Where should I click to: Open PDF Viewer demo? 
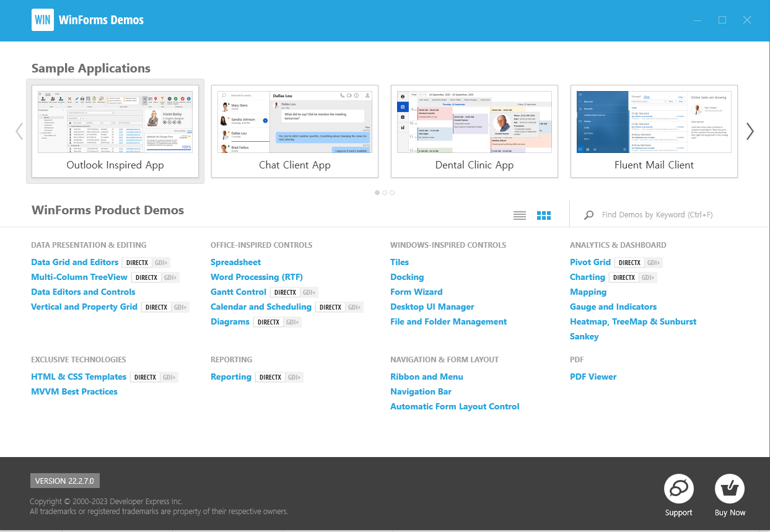pos(593,377)
